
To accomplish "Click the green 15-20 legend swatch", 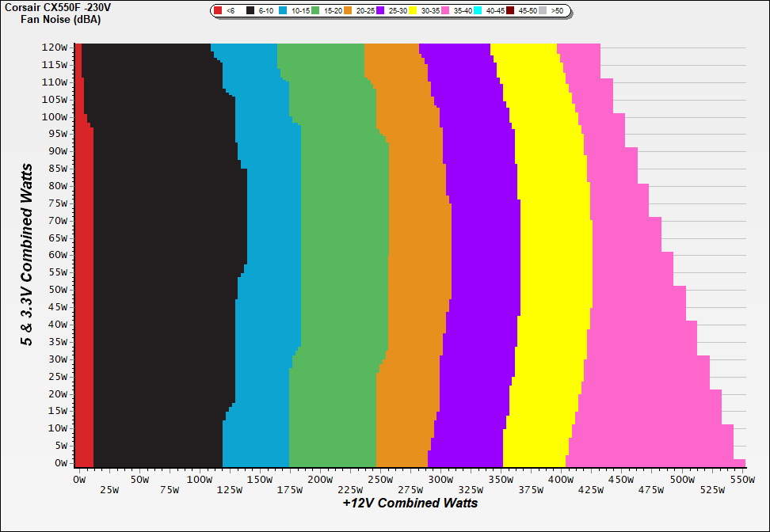I will pos(315,11).
